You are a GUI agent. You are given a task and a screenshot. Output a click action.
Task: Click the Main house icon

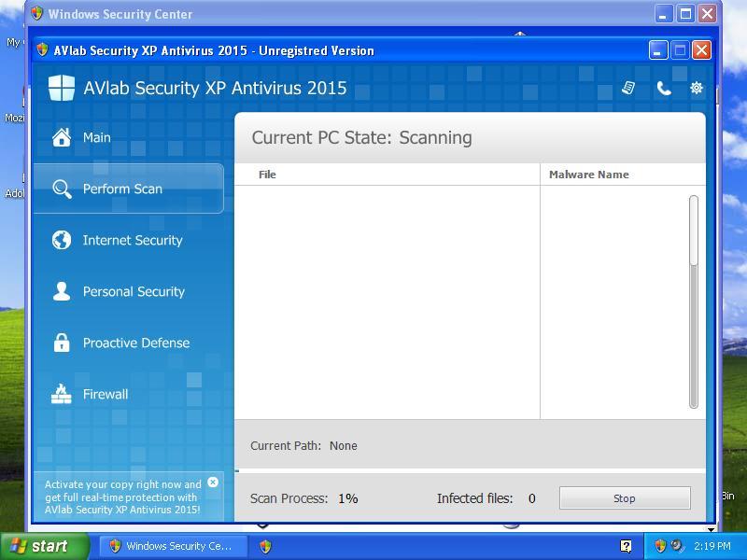click(x=62, y=137)
